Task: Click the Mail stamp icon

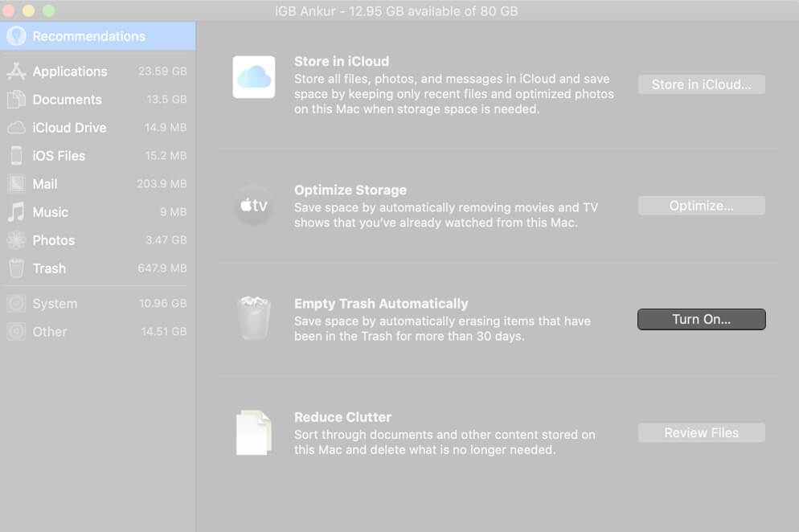Action: click(16, 183)
